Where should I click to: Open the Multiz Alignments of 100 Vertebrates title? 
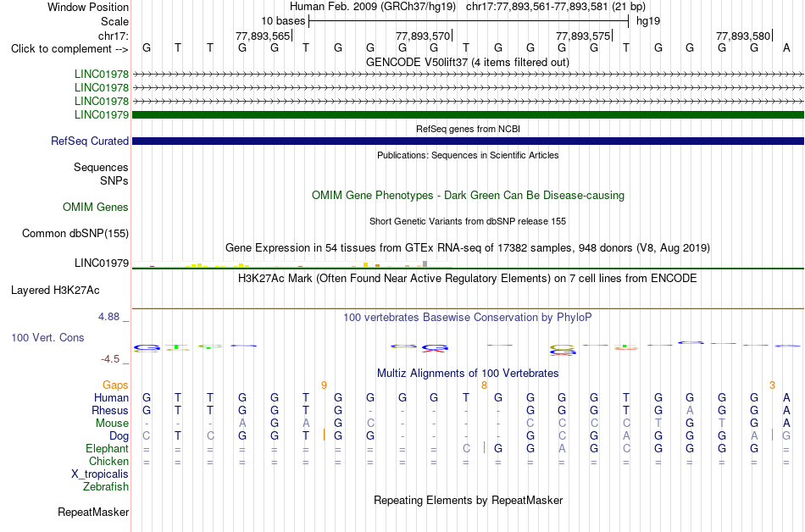point(468,374)
